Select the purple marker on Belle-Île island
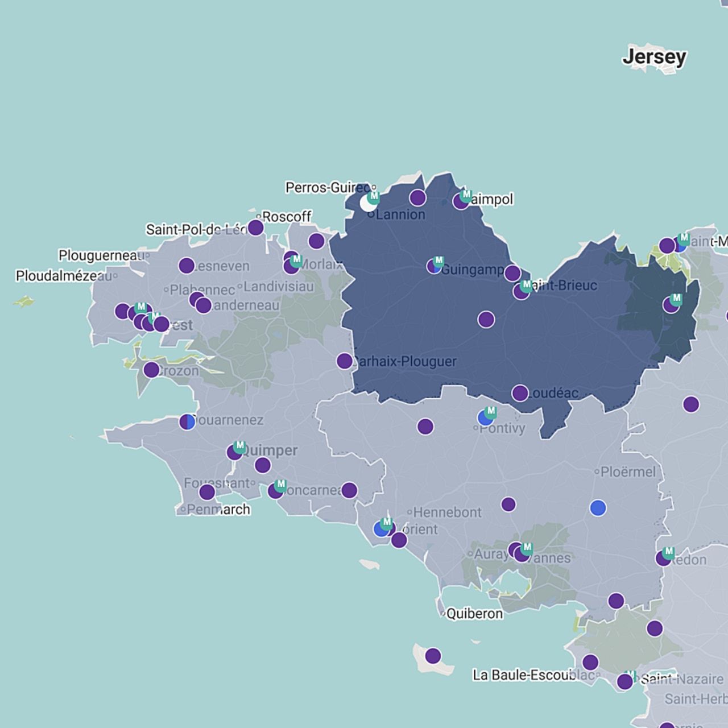The image size is (728, 728). point(433,656)
